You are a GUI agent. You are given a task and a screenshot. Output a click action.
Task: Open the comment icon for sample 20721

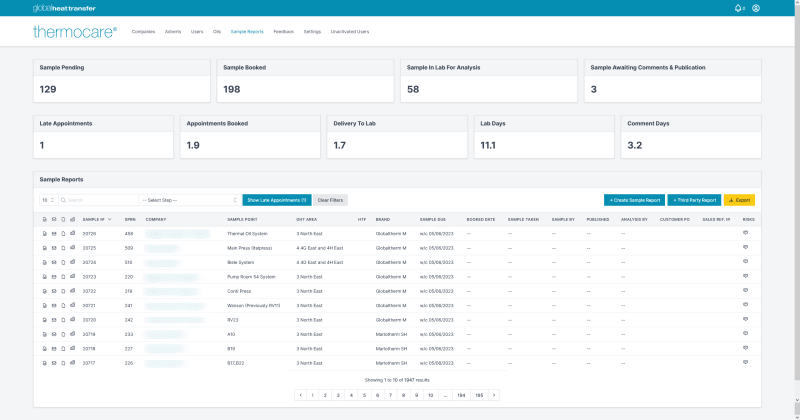(745, 305)
